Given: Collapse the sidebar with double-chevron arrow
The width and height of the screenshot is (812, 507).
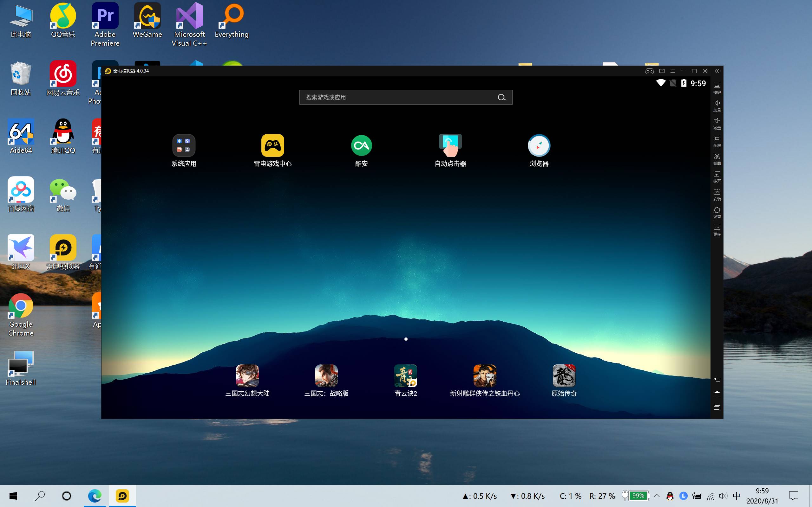Looking at the screenshot, I should click(x=717, y=71).
